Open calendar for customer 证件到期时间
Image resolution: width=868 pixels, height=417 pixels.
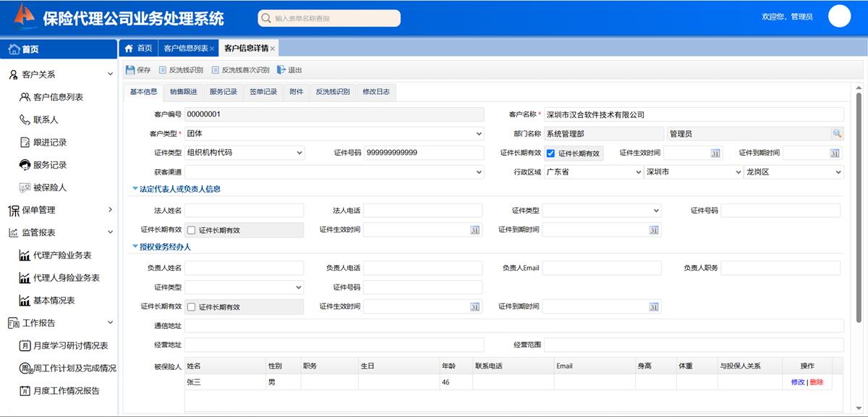point(834,153)
